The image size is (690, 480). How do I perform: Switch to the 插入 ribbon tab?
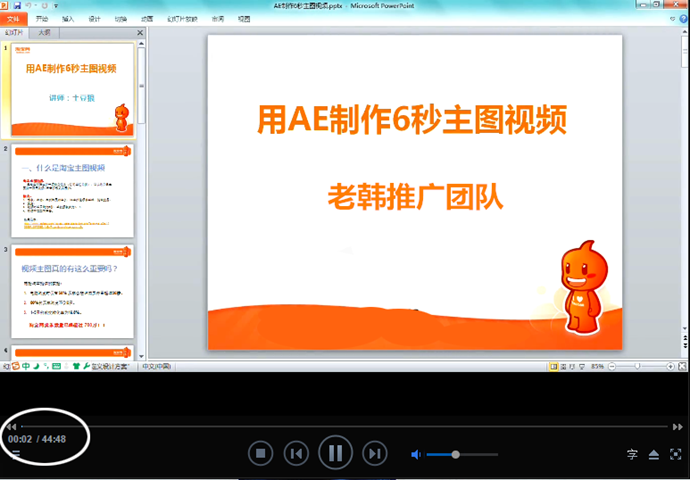pos(68,19)
